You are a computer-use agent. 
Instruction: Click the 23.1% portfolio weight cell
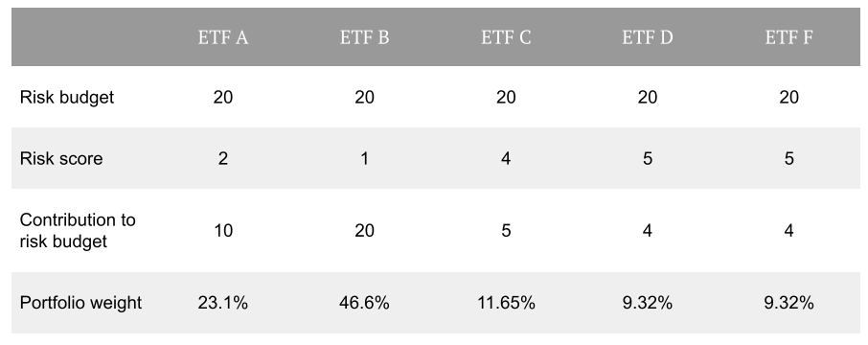tap(223, 303)
